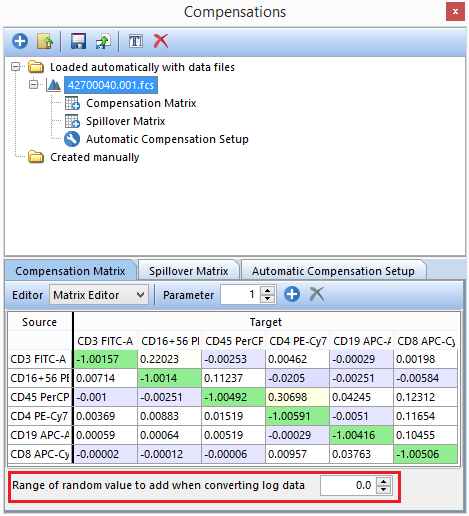Open compensation from file folder icon
Screen dimensions: 469x516
click(x=45, y=41)
